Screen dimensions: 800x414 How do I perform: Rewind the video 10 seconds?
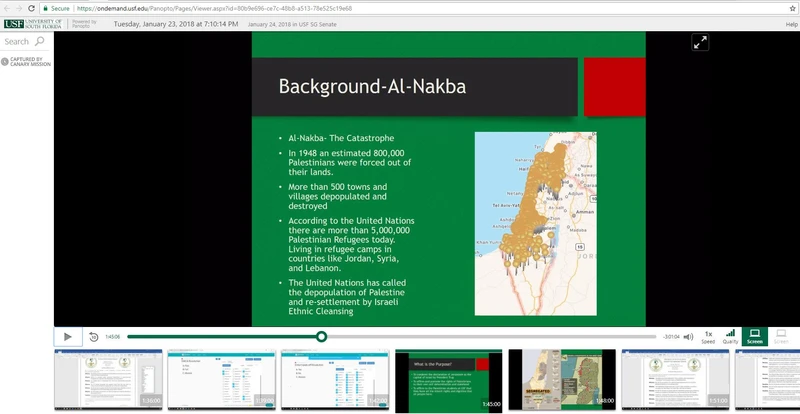[93, 337]
